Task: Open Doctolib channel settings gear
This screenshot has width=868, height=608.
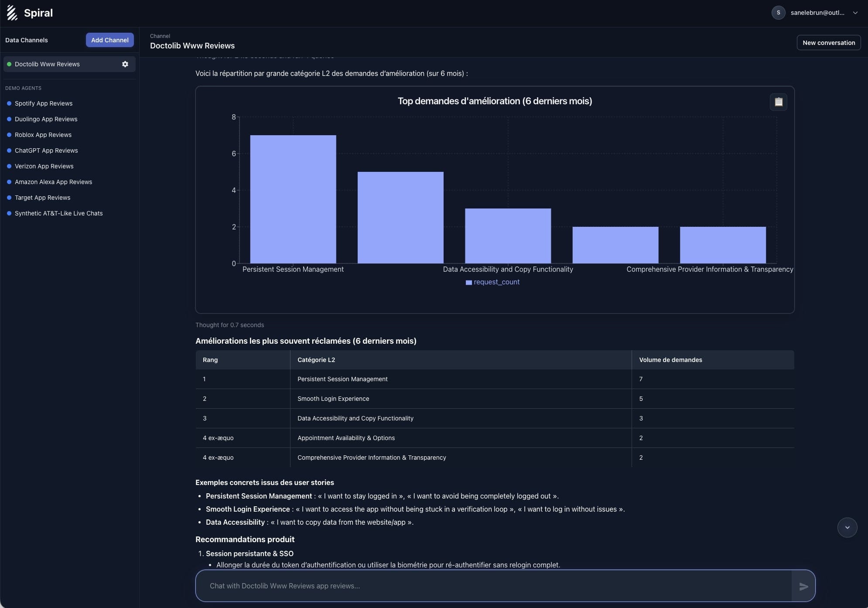Action: (x=125, y=64)
